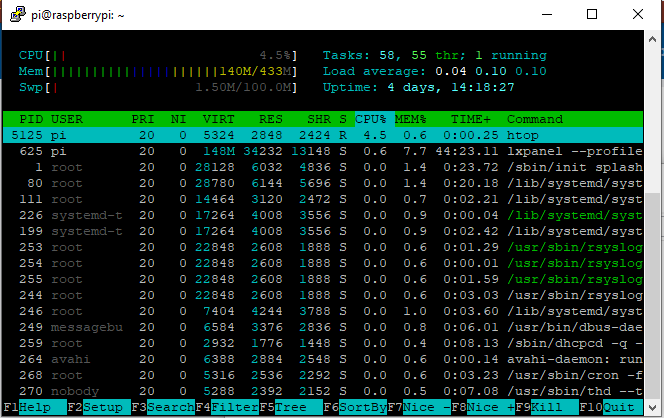The height and width of the screenshot is (418, 664).
Task: Maximize the PuTTY terminal window
Action: tap(592, 14)
